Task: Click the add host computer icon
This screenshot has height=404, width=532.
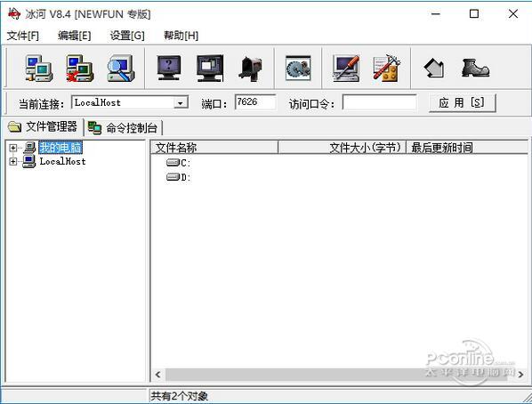Action: tap(39, 69)
